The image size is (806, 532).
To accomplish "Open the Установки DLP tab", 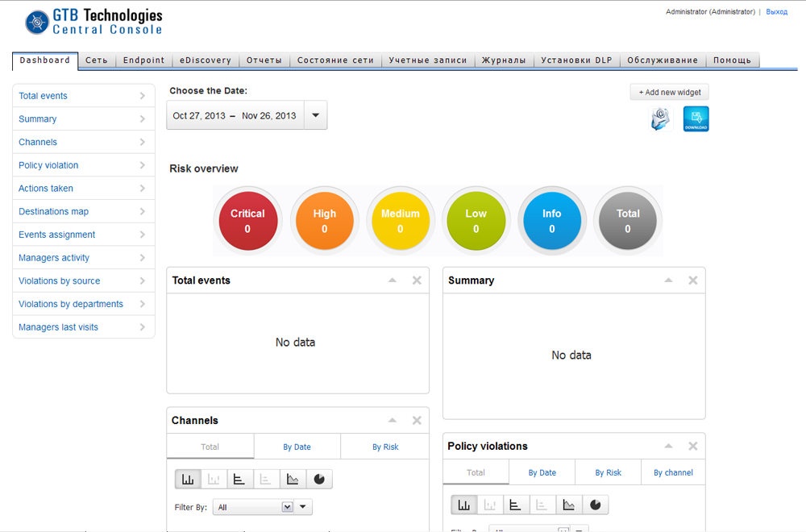I will pos(577,60).
